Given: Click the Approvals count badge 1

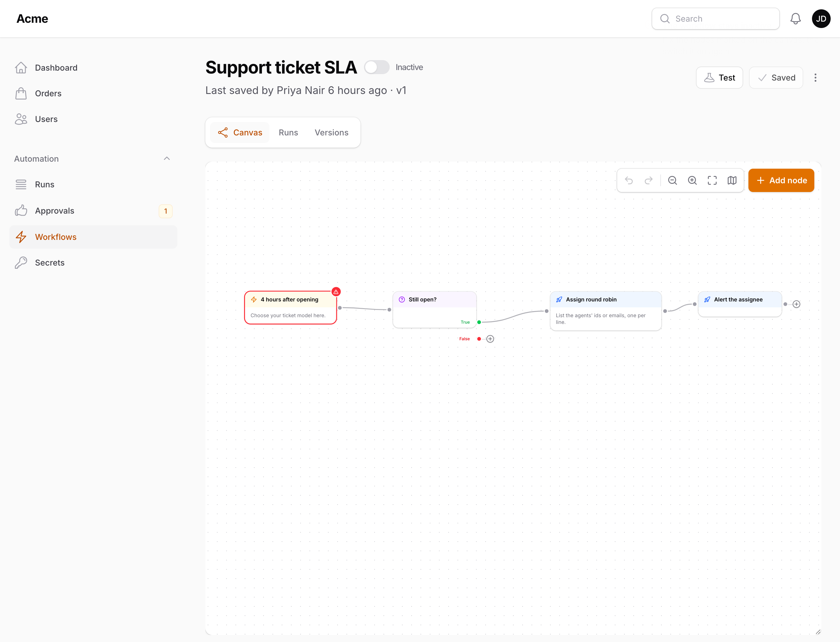Looking at the screenshot, I should coord(165,211).
